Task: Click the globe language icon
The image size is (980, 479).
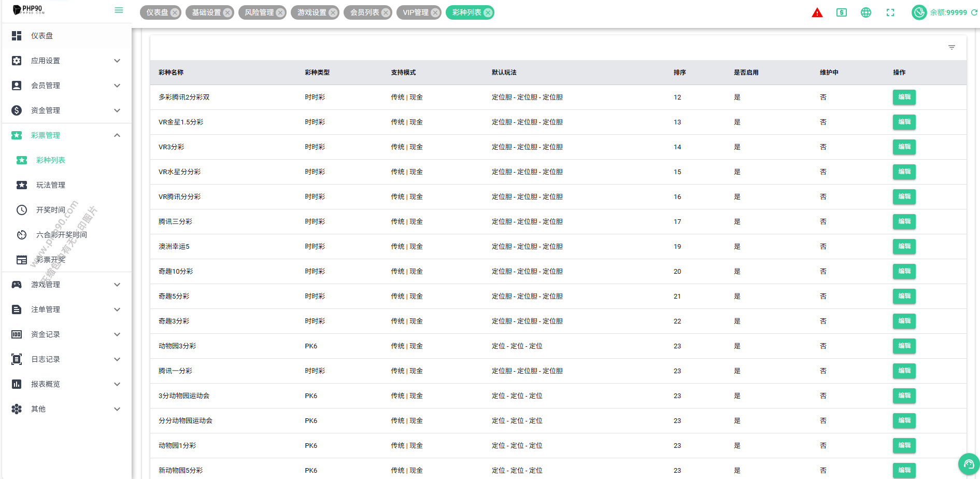Action: [x=866, y=12]
